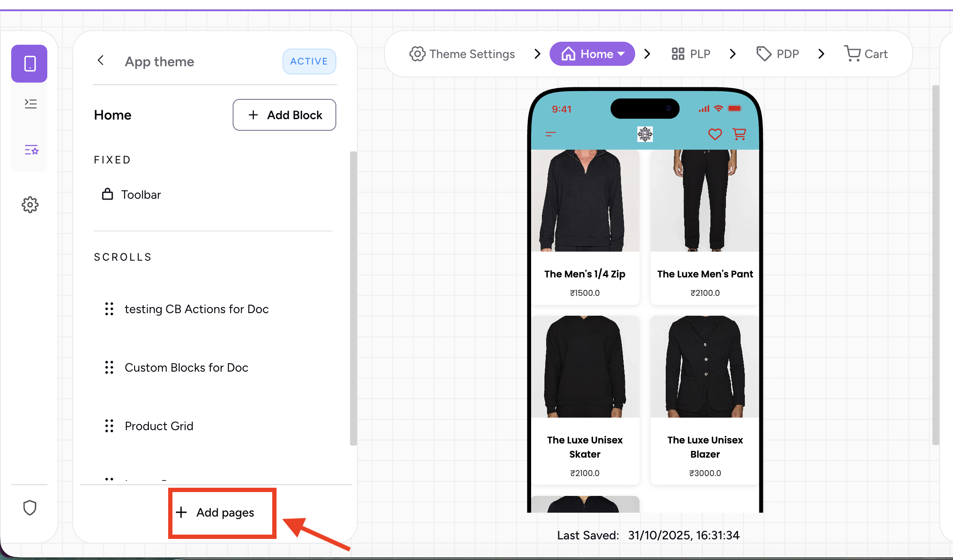The image size is (953, 560).
Task: Tap the cart icon in phone preview
Action: (739, 134)
